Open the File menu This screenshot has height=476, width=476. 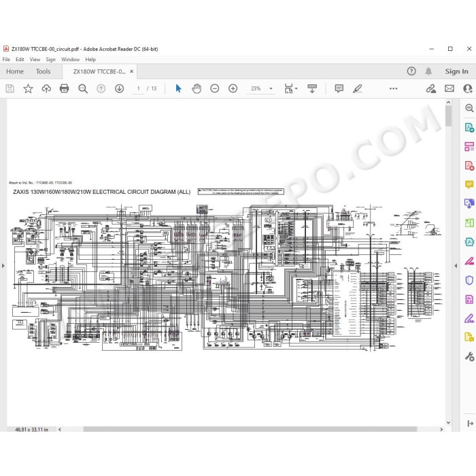[x=6, y=60]
